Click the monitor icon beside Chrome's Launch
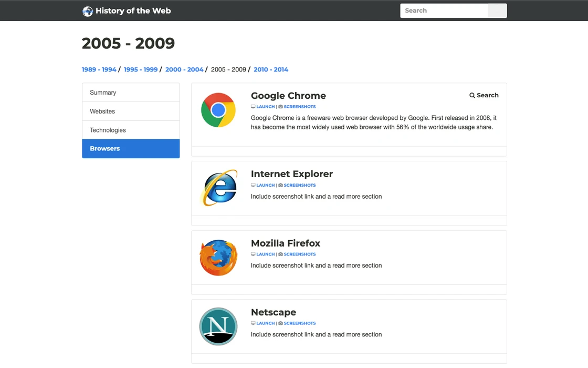Viewport: 588px width, 368px height. tap(253, 107)
